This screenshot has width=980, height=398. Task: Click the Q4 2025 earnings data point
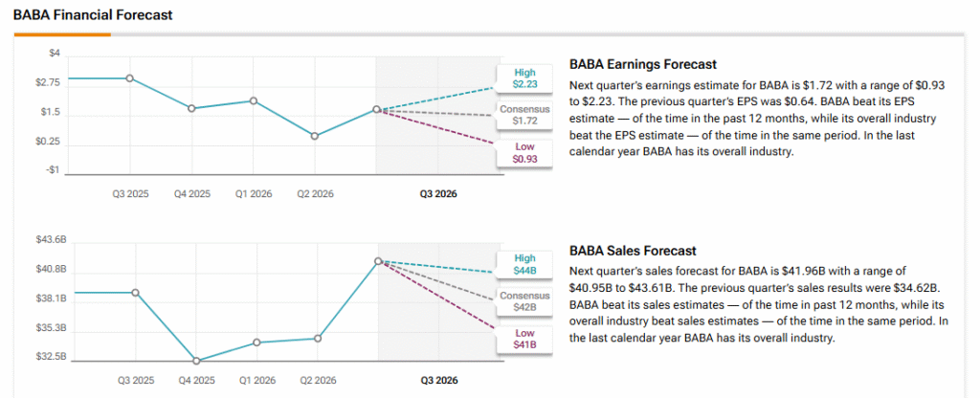tap(192, 108)
